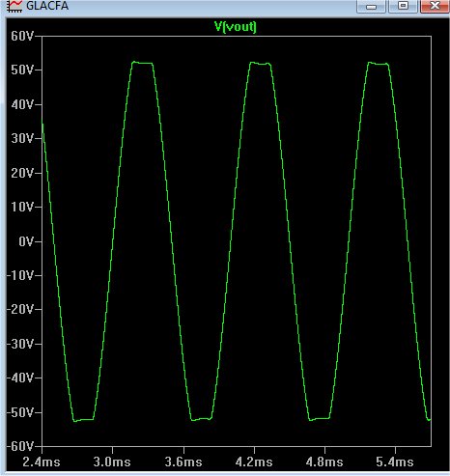The height and width of the screenshot is (476, 450).
Task: Click the 50V vertical axis label
Action: coord(22,70)
